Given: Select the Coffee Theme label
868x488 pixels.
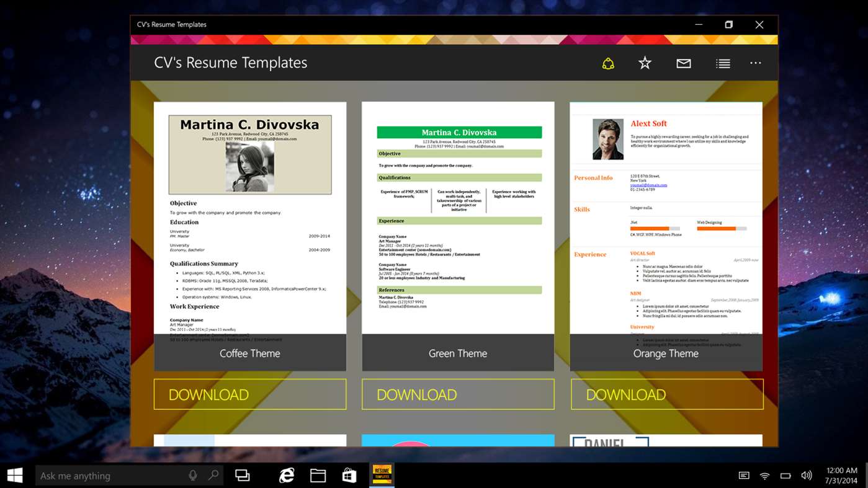Looking at the screenshot, I should 250,353.
